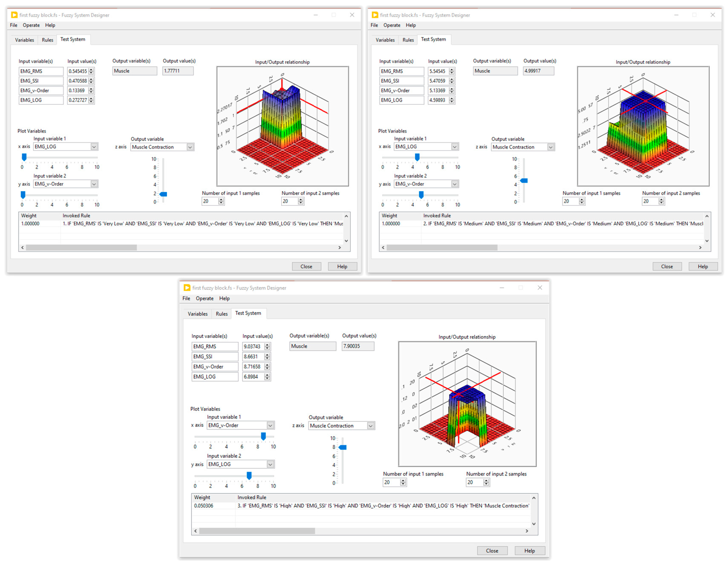Open Variables tab in top-right window
This screenshot has height=566, width=728.
385,40
